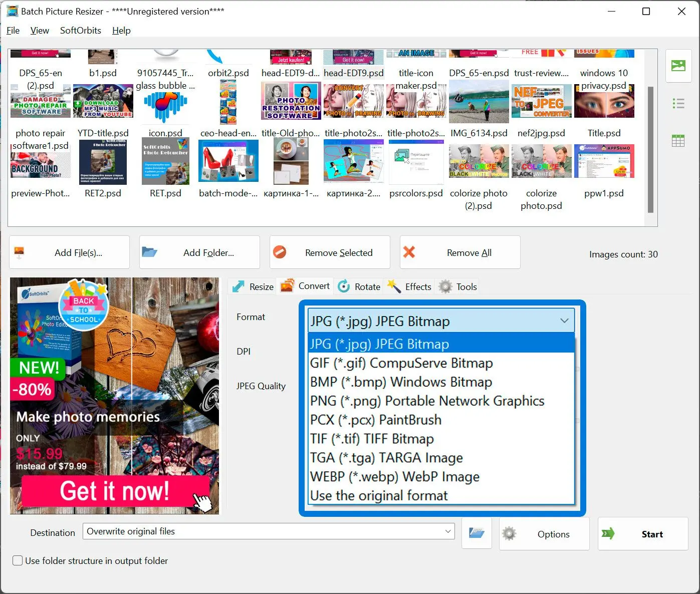This screenshot has width=700, height=594.
Task: Select colorize photo (2).psd thumbnail
Action: tap(479, 161)
